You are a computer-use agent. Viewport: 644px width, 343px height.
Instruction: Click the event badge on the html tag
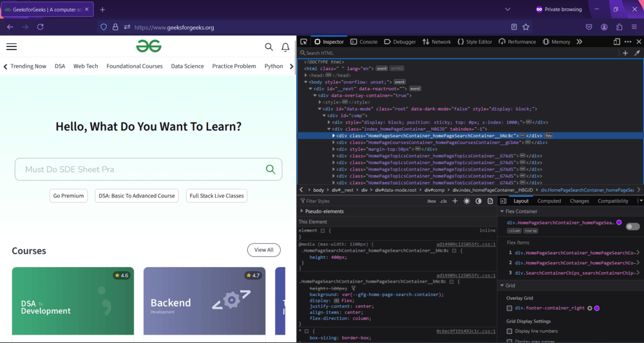click(x=381, y=68)
